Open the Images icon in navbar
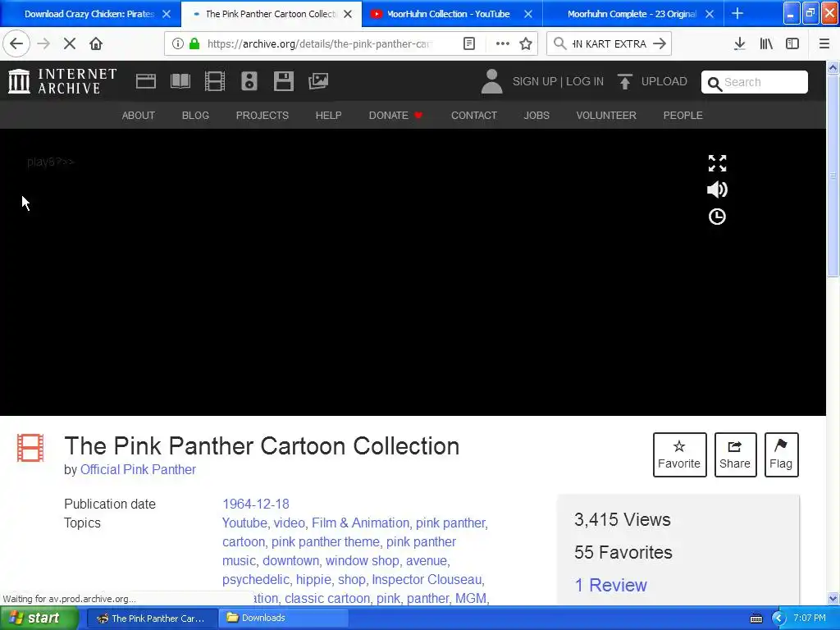 coord(318,81)
